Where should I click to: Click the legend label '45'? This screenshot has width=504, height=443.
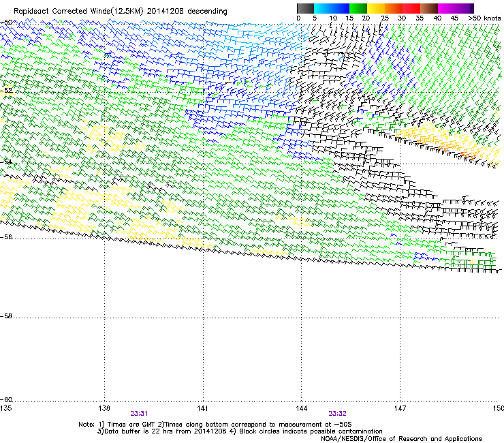[454, 18]
